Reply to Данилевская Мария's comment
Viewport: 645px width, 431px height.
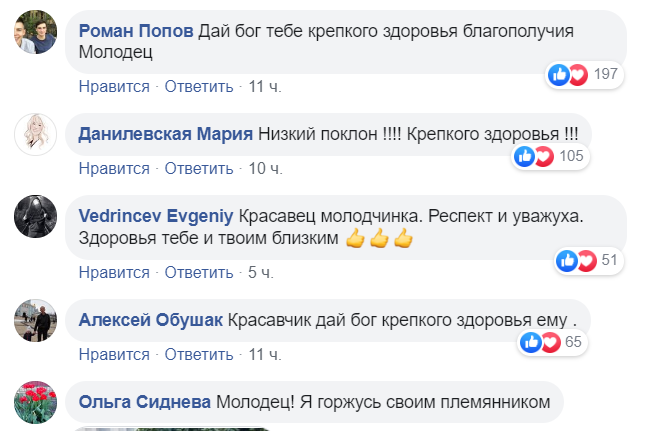[x=199, y=167]
